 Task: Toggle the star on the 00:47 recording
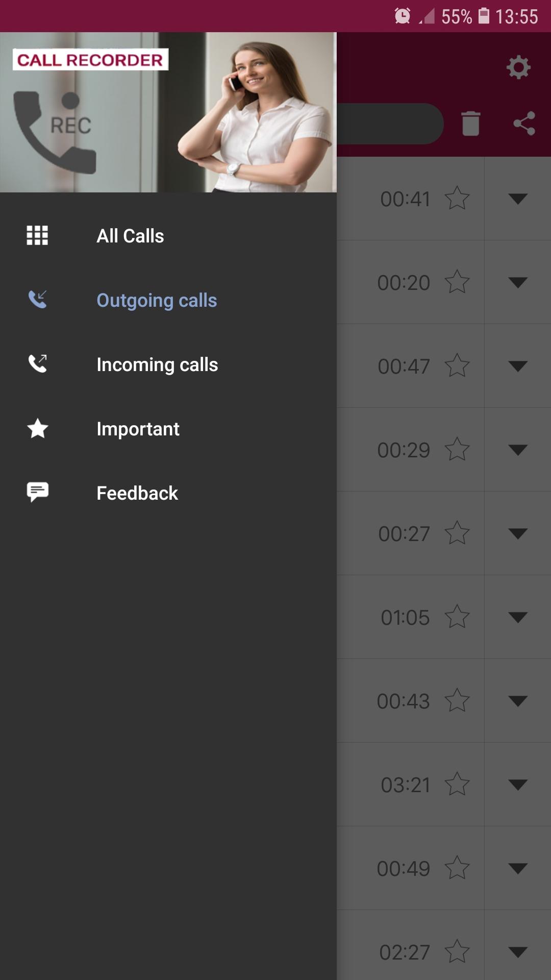pyautogui.click(x=457, y=366)
